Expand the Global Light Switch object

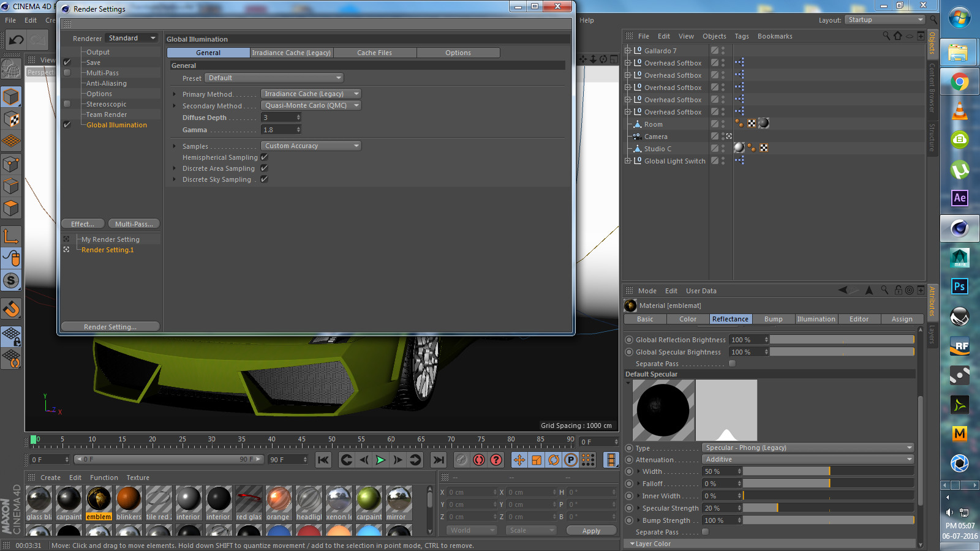coord(627,161)
